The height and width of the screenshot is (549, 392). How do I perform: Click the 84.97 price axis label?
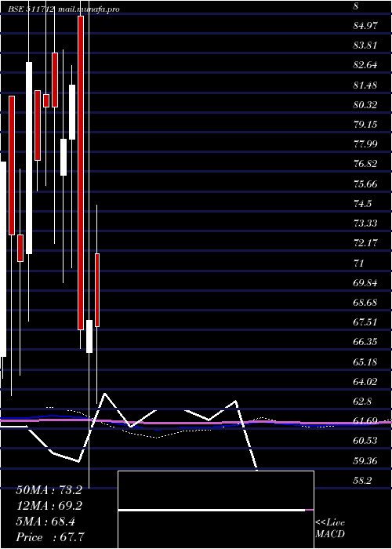pos(365,26)
